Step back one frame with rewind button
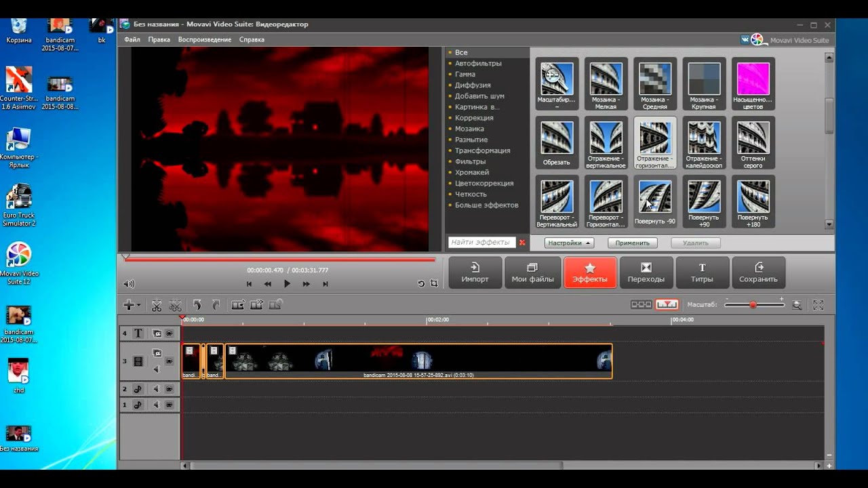The width and height of the screenshot is (868, 488). point(268,284)
